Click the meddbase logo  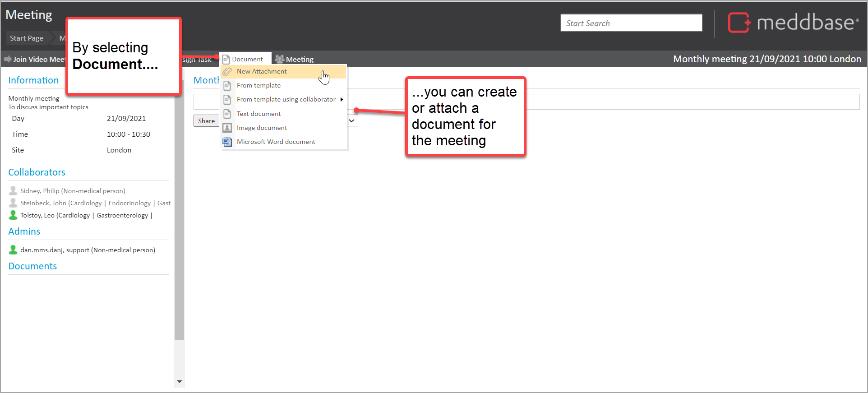pos(793,23)
